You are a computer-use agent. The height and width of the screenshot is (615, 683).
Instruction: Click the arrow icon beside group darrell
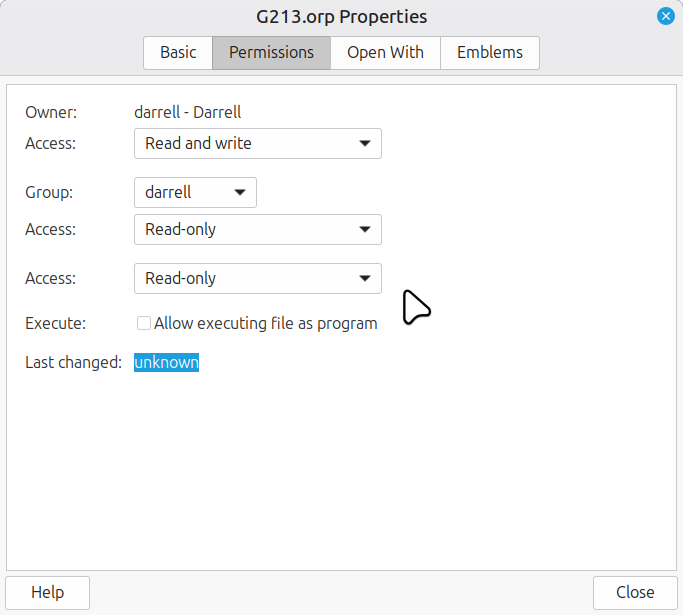pos(239,192)
